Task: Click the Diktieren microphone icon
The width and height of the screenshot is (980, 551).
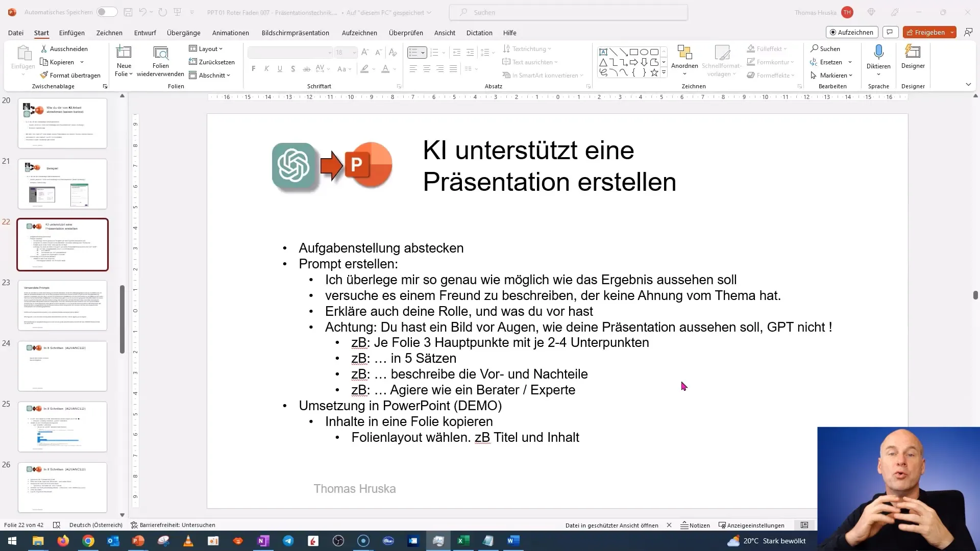Action: pyautogui.click(x=878, y=53)
